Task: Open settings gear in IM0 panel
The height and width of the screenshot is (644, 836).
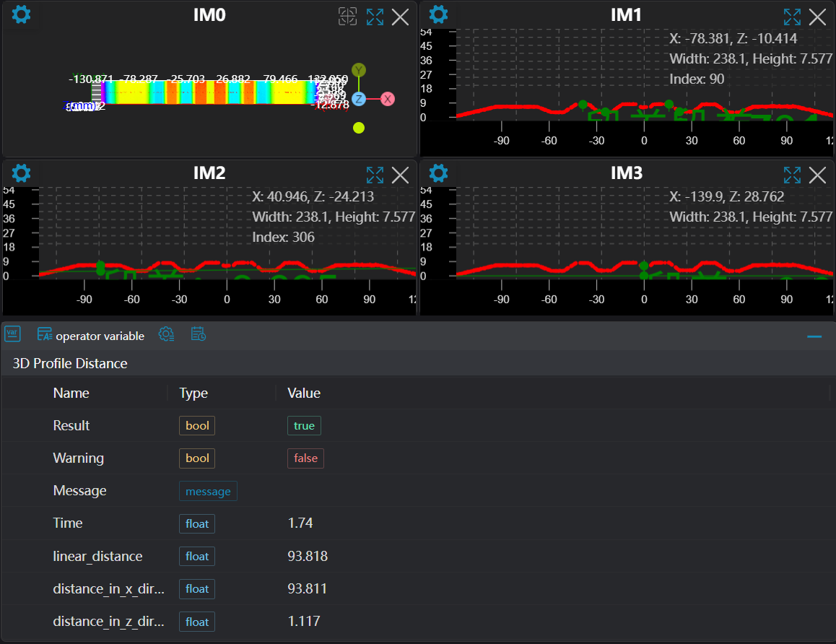Action: (22, 14)
